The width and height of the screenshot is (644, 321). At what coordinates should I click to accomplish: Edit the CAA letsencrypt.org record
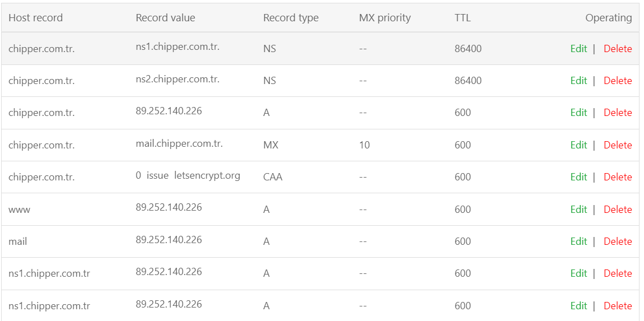pos(578,177)
